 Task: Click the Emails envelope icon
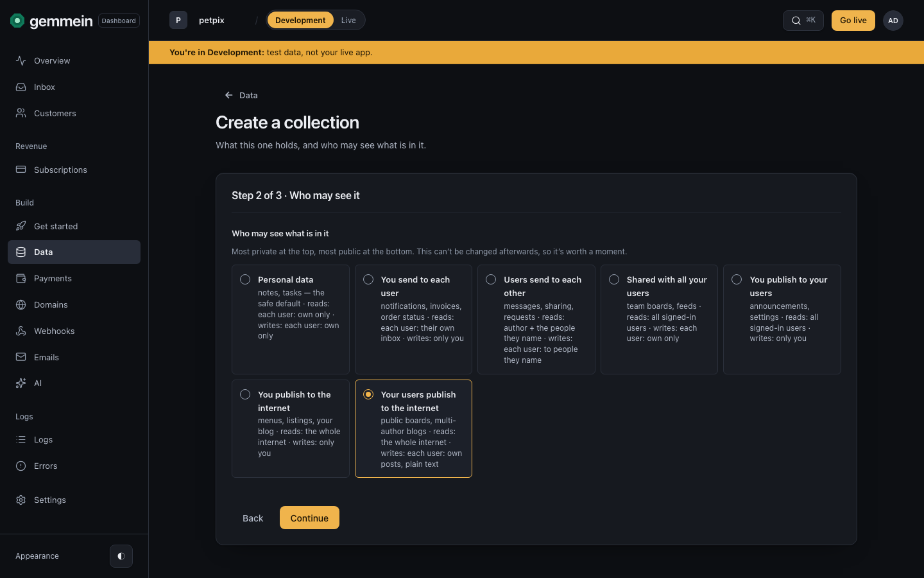pyautogui.click(x=21, y=357)
